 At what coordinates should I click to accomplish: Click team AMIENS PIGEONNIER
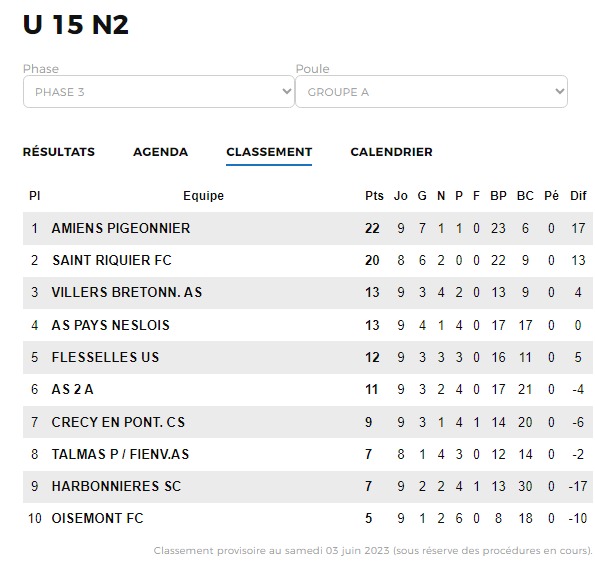(x=121, y=228)
